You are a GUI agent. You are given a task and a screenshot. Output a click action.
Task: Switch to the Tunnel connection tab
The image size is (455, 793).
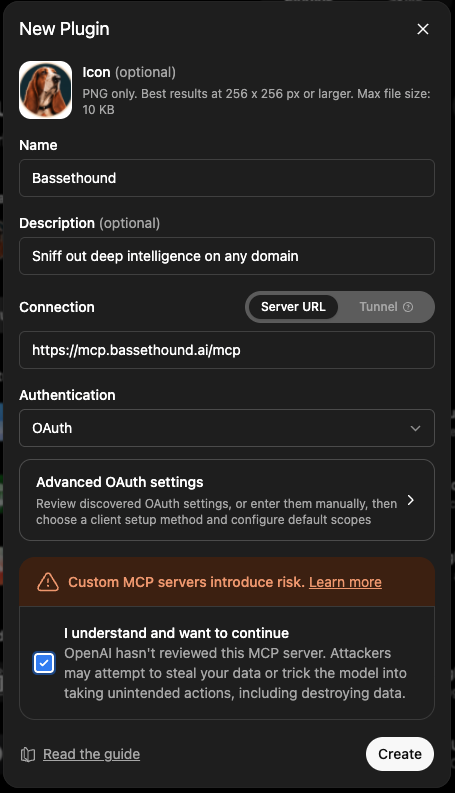click(x=386, y=307)
